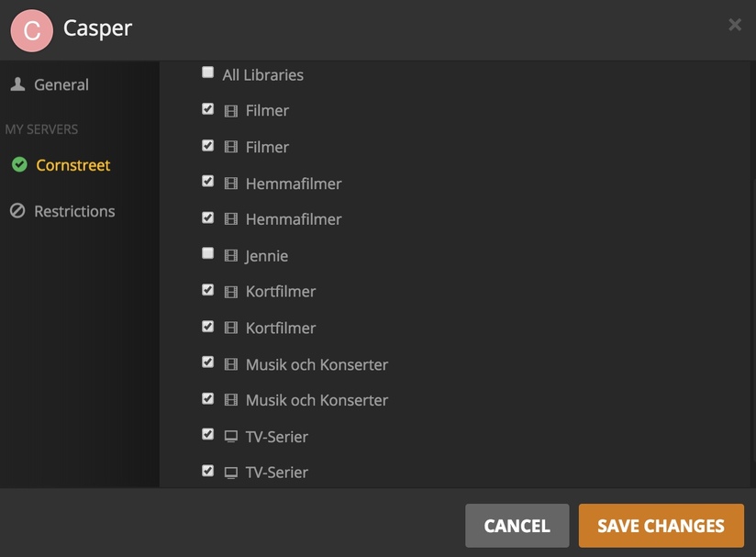
Task: Switch to the Restrictions tab
Action: point(74,211)
